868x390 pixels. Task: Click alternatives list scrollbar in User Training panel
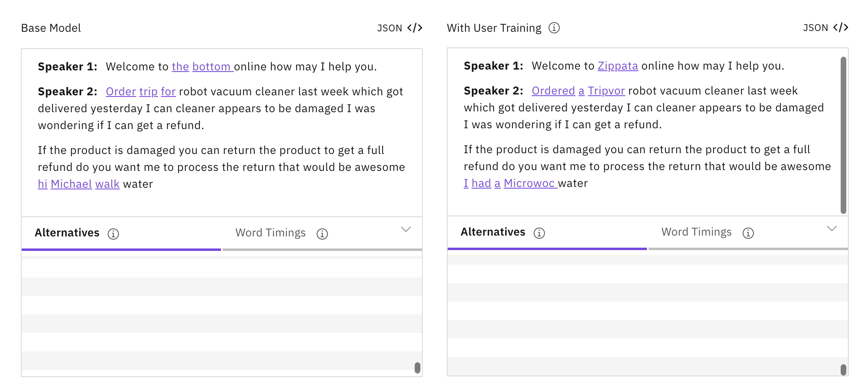point(843,370)
